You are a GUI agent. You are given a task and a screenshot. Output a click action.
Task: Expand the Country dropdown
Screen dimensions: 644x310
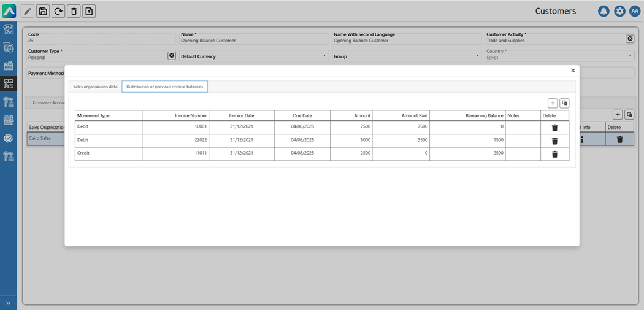(x=629, y=56)
